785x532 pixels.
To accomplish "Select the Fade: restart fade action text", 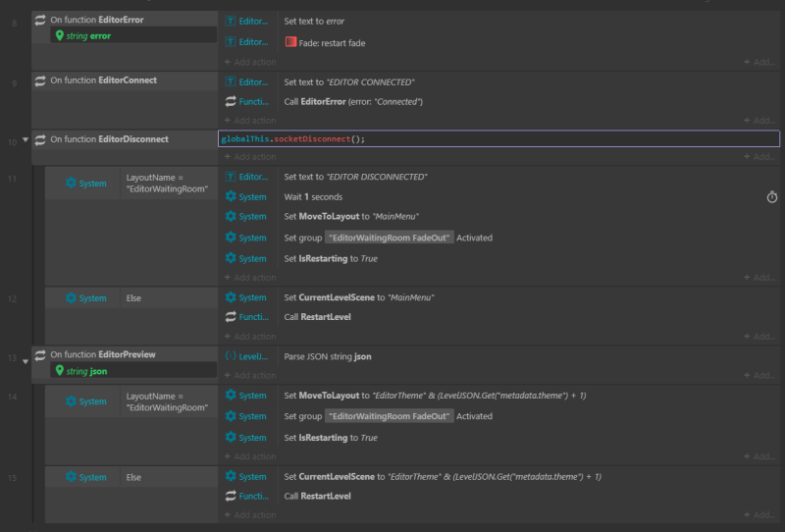I will 332,43.
